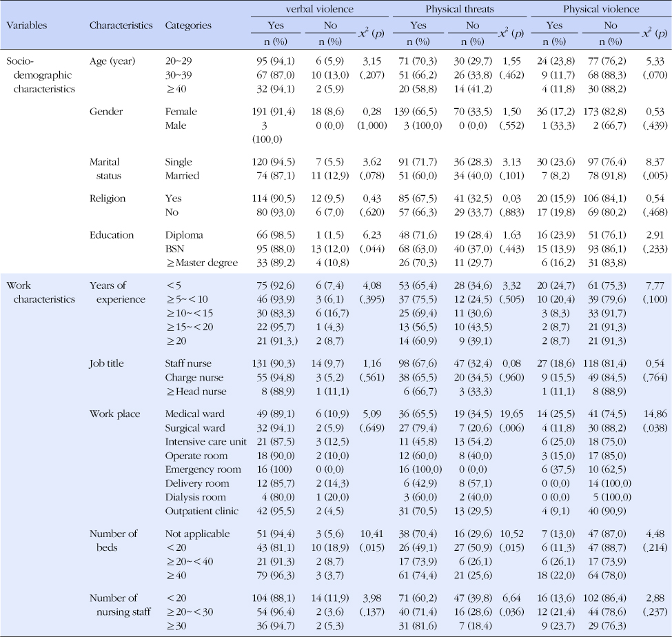
Task: Click the "Emergency room" category
Action: 203,469
